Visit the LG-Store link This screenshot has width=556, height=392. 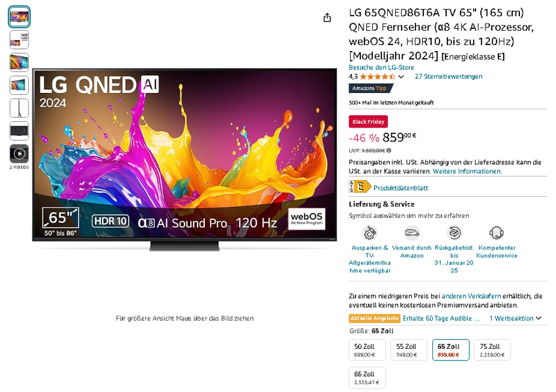(x=381, y=67)
